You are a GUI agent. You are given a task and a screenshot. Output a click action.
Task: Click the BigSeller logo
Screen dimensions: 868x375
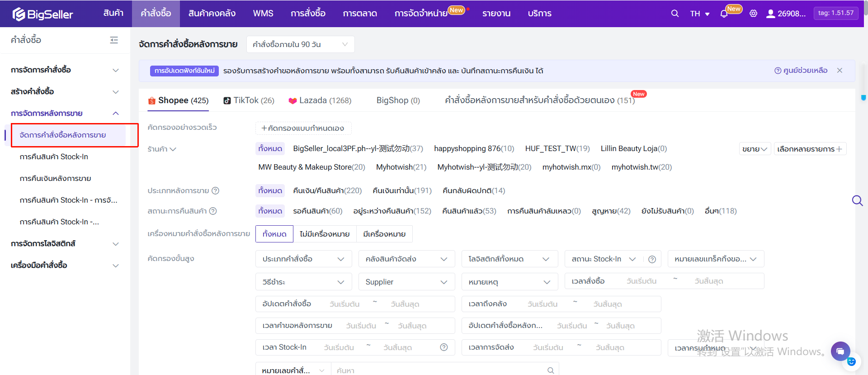click(42, 14)
